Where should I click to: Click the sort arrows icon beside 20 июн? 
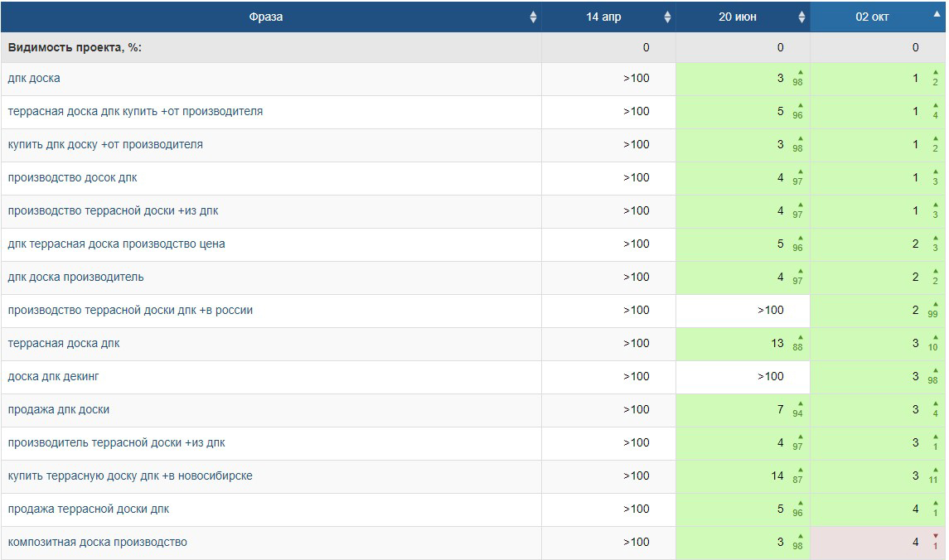click(802, 17)
